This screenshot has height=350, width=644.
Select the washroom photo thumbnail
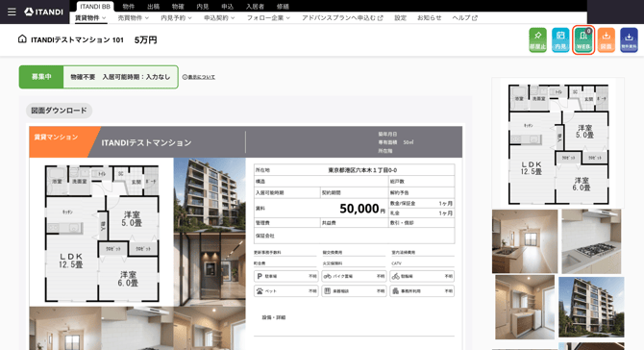(x=525, y=308)
